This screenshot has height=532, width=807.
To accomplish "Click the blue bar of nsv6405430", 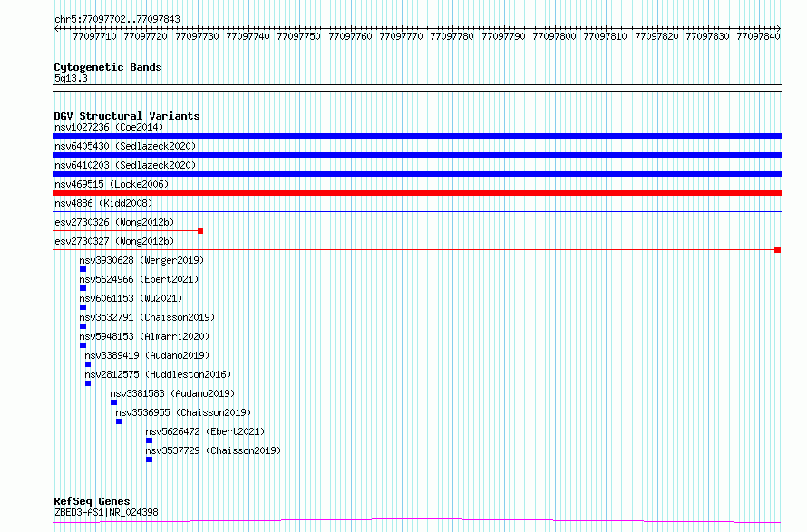I will pyautogui.click(x=417, y=155).
